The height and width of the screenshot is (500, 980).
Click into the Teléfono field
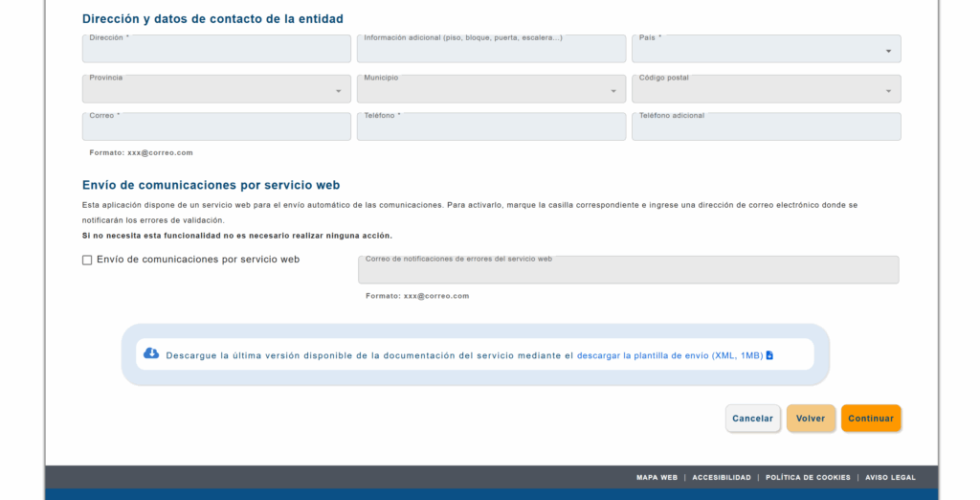point(491,128)
